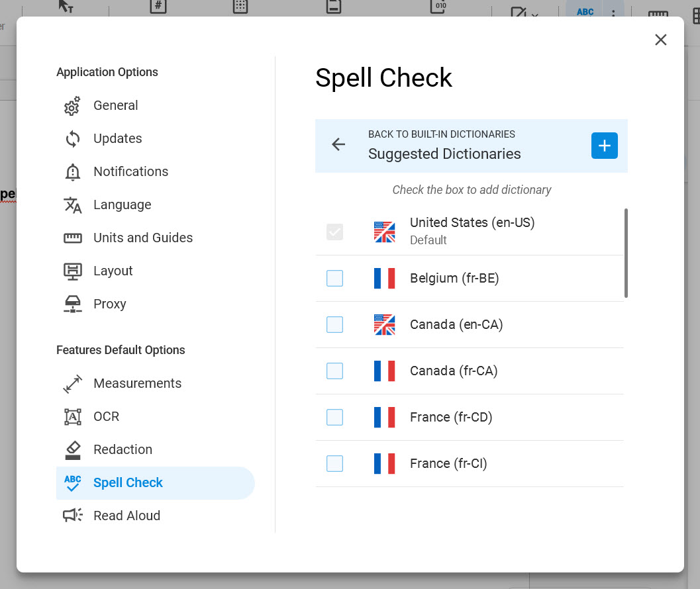Click the General gear icon
The width and height of the screenshot is (700, 589).
point(72,106)
